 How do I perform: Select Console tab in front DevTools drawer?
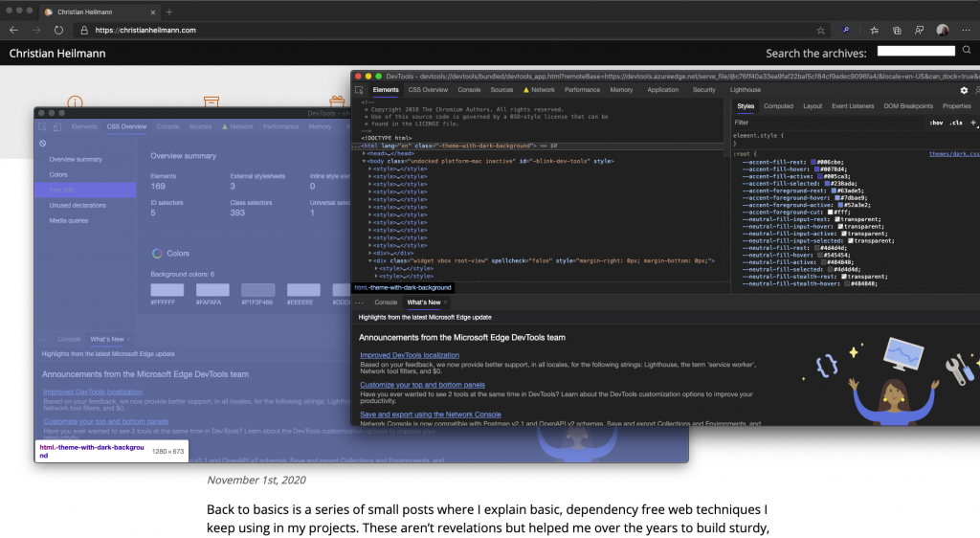(x=386, y=303)
